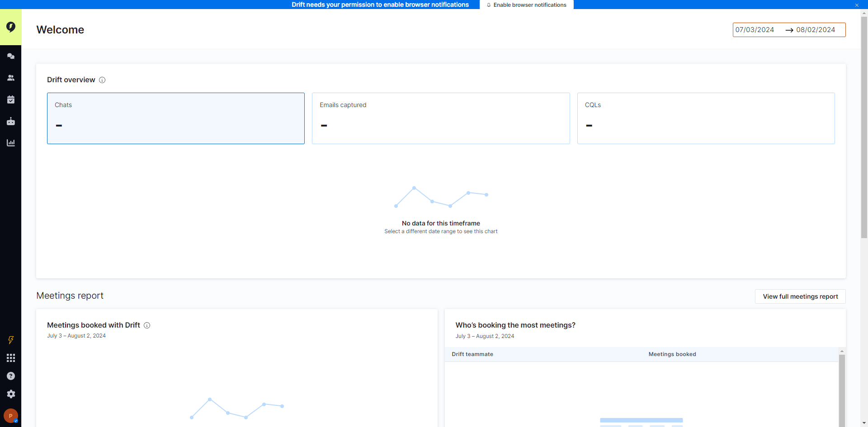Click the Meetings report heading
The image size is (868, 427).
coord(70,296)
